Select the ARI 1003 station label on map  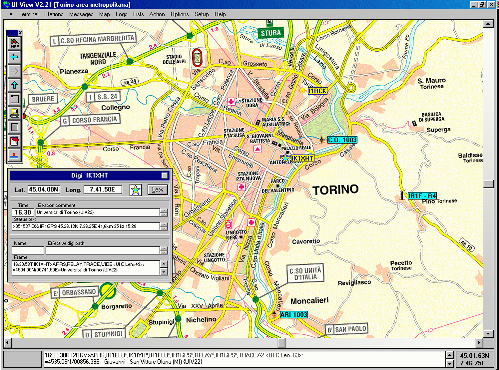294,314
